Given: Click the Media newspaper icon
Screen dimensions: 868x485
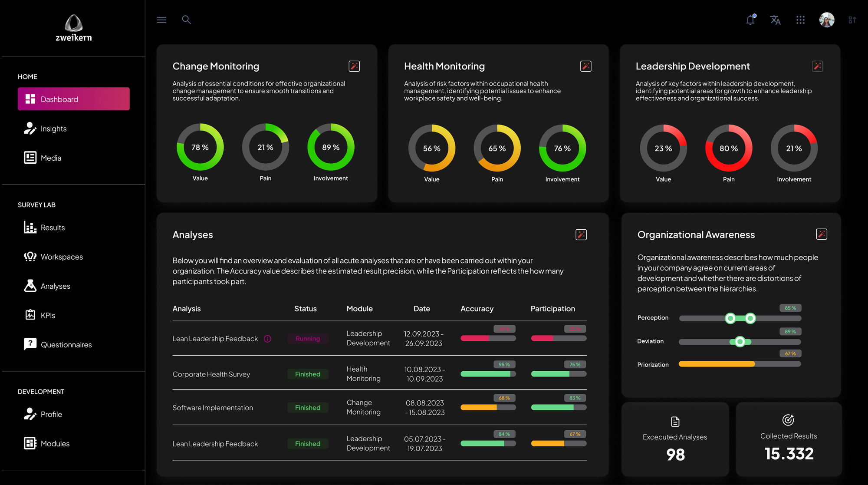Looking at the screenshot, I should (x=30, y=157).
